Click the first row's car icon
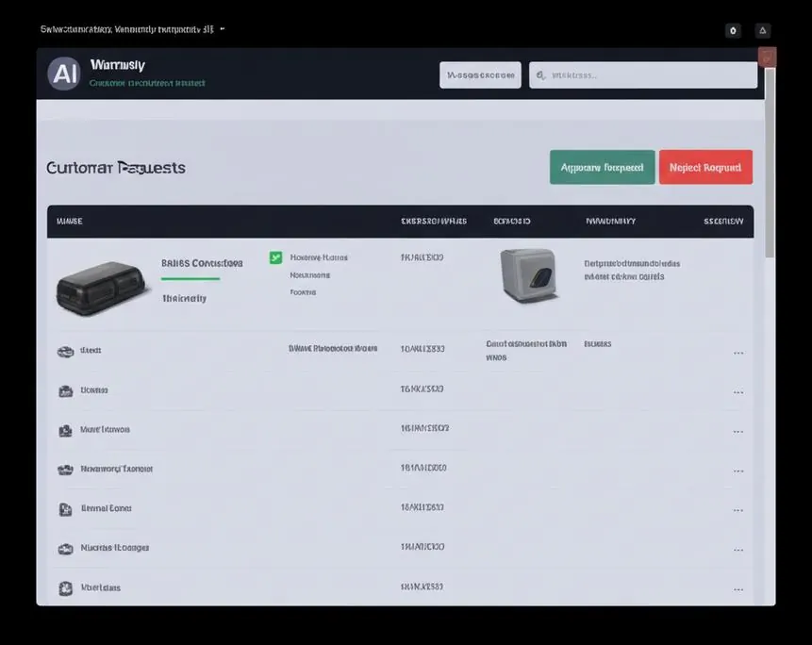This screenshot has height=645, width=812. click(65, 352)
